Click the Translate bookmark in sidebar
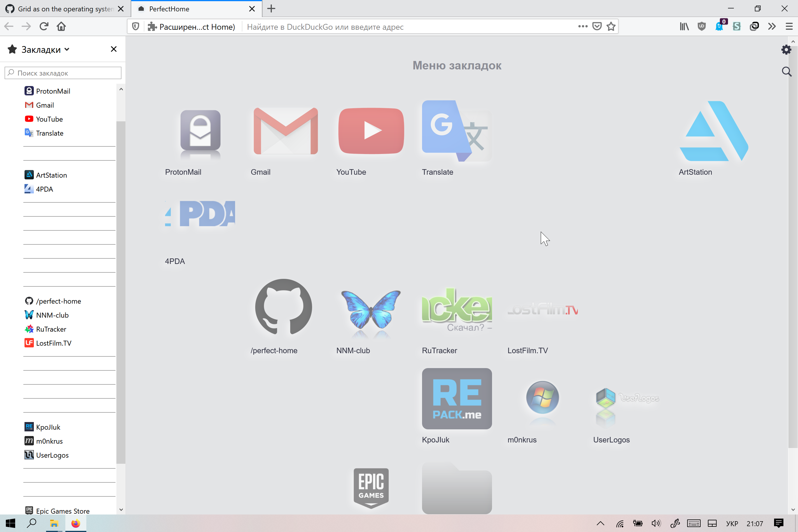798x532 pixels. point(49,133)
